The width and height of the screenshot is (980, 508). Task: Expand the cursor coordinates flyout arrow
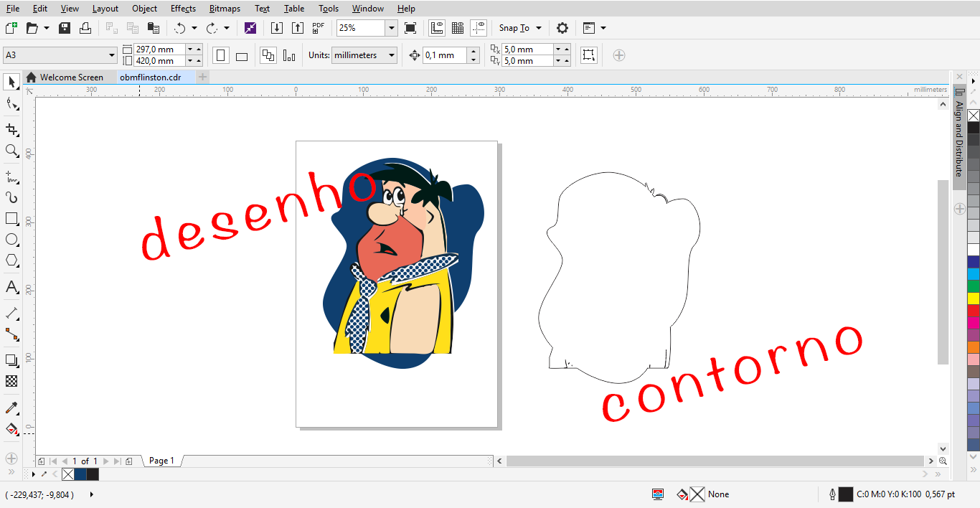click(91, 494)
